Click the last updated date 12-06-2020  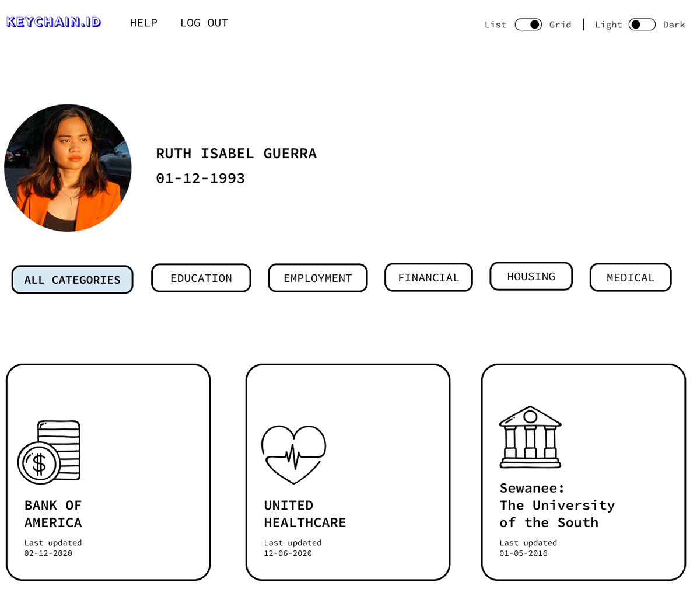click(288, 553)
